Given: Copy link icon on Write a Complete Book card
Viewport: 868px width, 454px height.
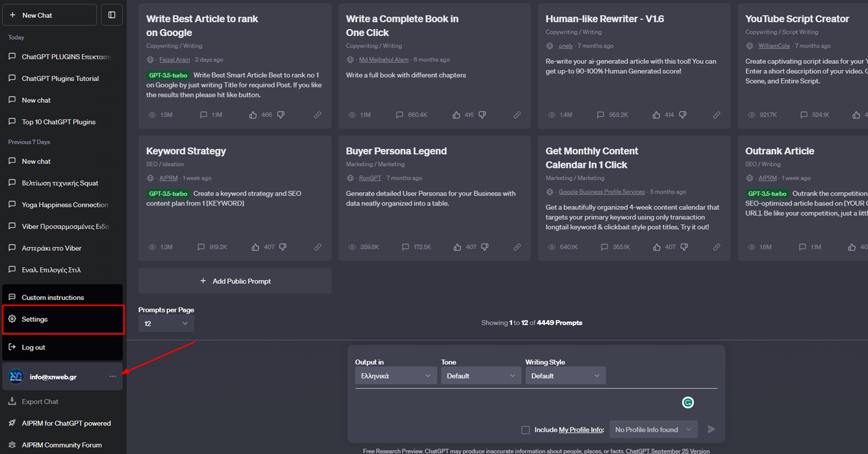Looking at the screenshot, I should (x=517, y=115).
